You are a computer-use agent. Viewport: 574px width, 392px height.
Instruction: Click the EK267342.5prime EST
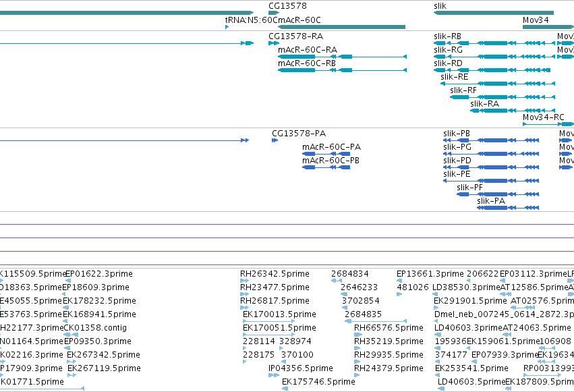(71, 362)
